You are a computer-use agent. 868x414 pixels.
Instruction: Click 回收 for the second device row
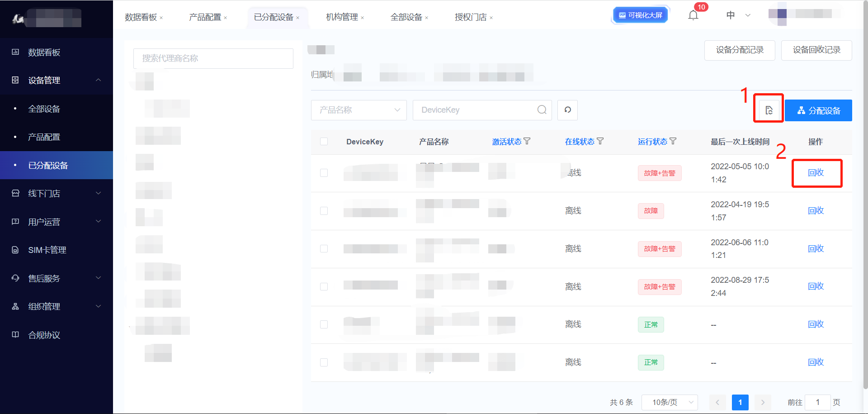[816, 211]
